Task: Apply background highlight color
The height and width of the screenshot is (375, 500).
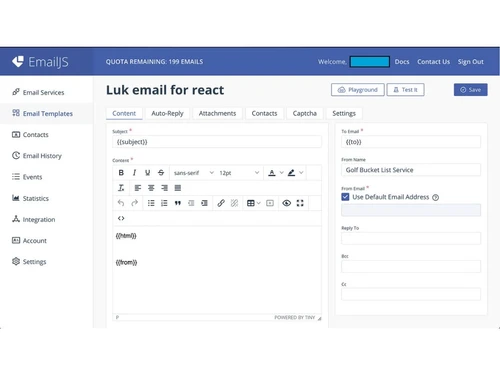Action: point(291,173)
